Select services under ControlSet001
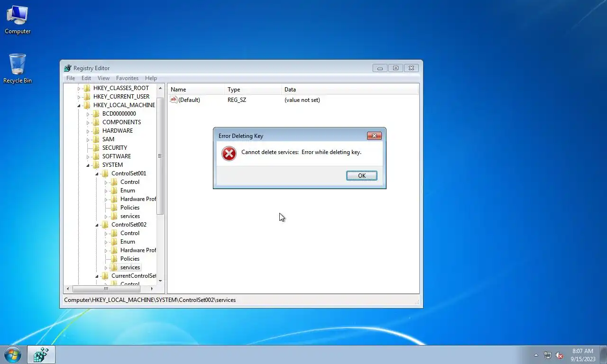 pyautogui.click(x=130, y=216)
